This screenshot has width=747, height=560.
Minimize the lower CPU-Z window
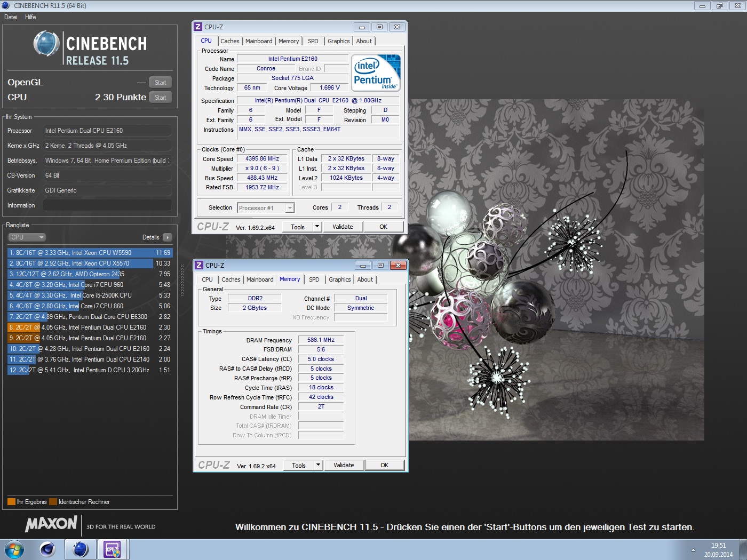pyautogui.click(x=363, y=265)
